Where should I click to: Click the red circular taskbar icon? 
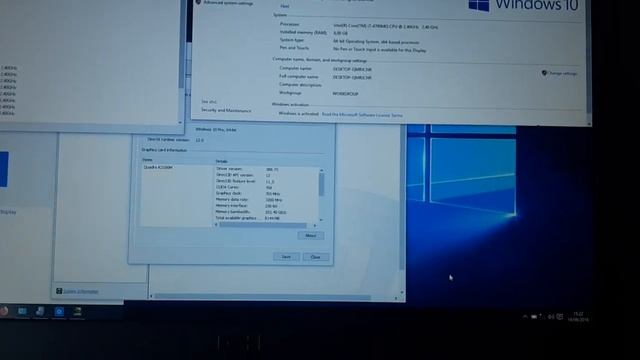[x=4, y=311]
